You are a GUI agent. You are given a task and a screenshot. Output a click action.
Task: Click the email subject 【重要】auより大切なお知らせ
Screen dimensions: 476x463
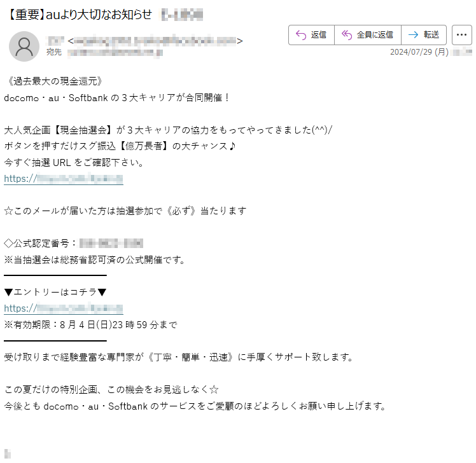pyautogui.click(x=79, y=15)
